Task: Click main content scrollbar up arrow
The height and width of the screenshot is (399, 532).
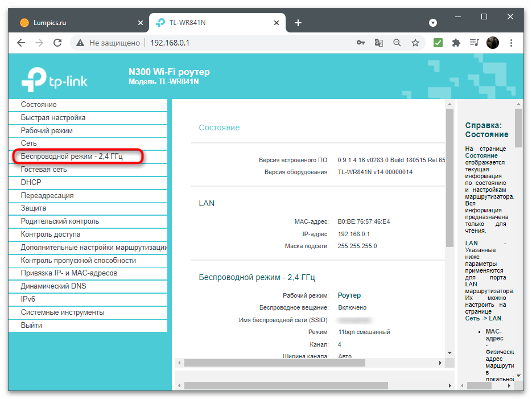Action: 449,104
